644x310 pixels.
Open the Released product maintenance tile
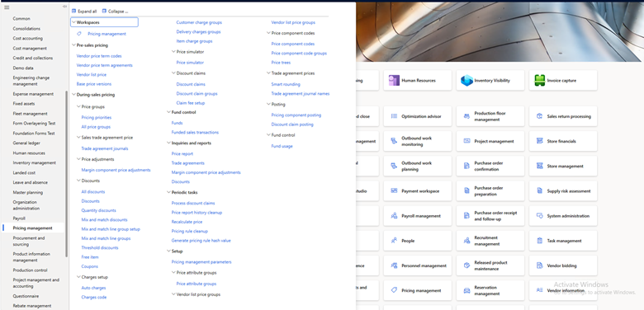click(490, 265)
